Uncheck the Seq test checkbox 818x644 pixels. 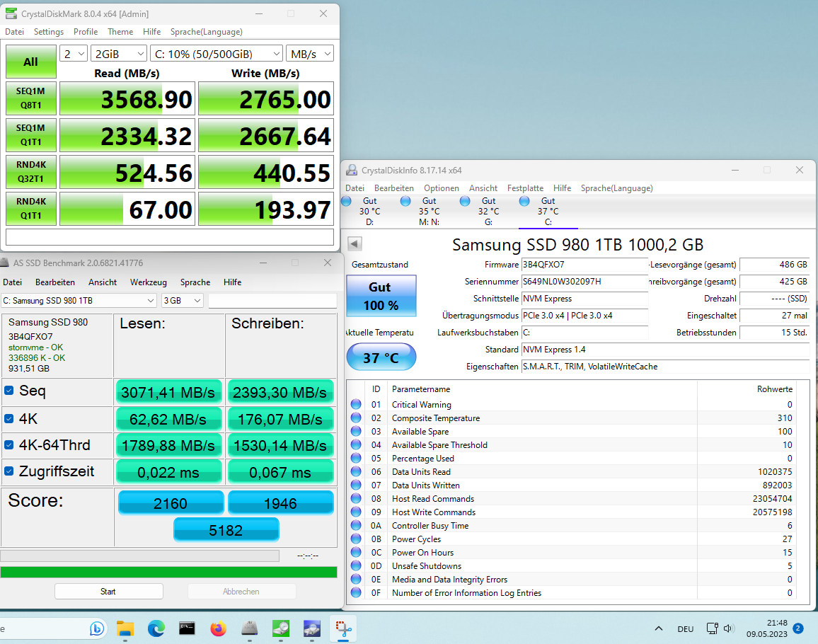point(9,391)
